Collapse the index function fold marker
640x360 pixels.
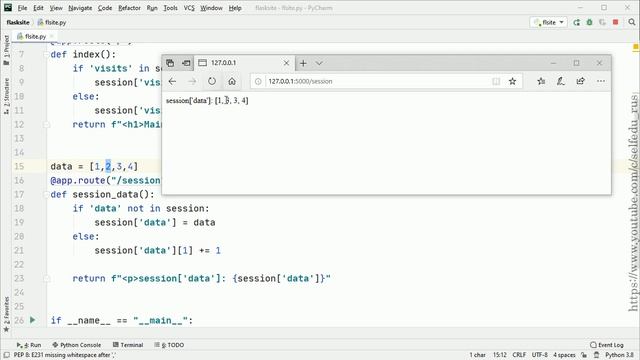46,54
